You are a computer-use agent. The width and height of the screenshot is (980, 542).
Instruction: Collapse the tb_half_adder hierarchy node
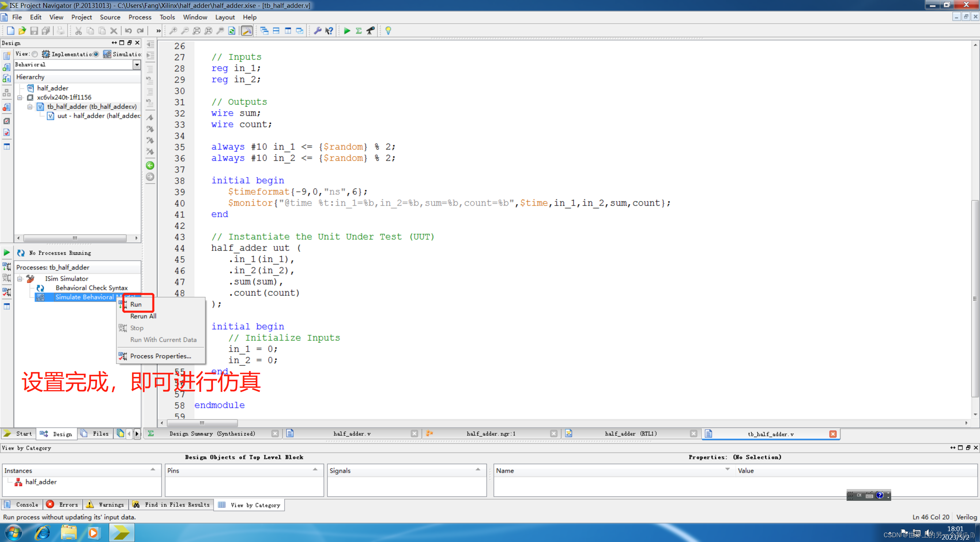click(x=30, y=107)
